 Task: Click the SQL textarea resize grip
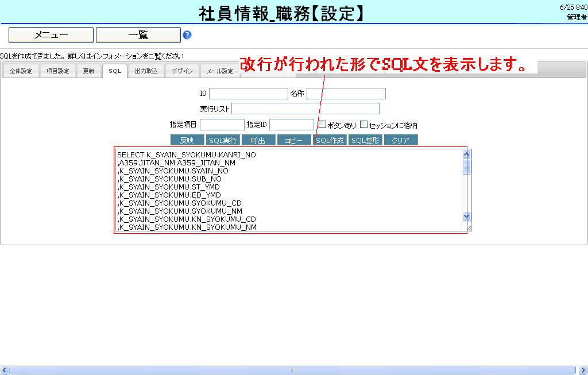pyautogui.click(x=468, y=228)
